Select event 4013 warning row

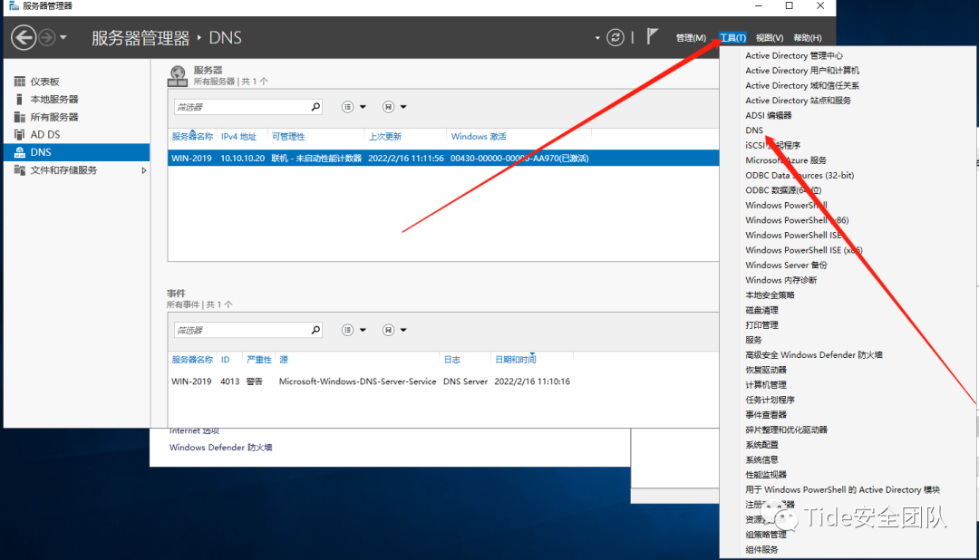click(443, 381)
